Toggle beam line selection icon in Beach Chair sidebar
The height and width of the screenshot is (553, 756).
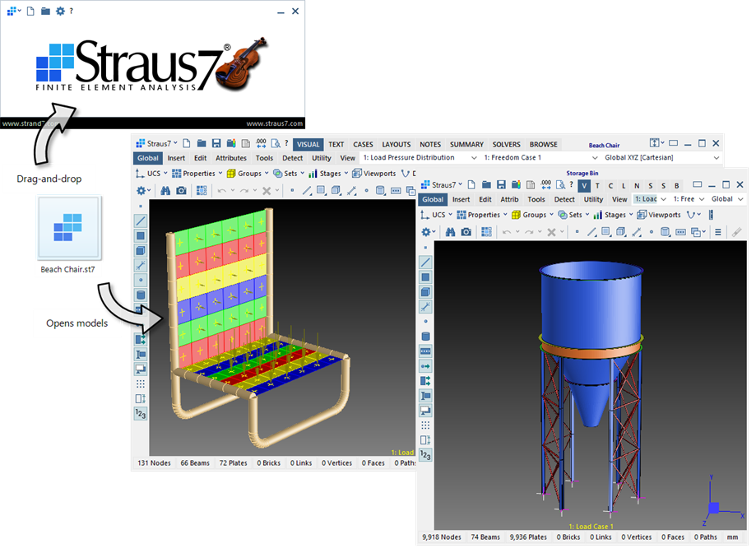coord(141,221)
